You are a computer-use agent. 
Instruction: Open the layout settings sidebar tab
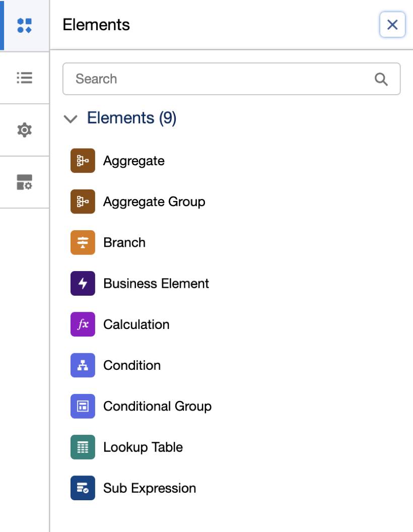click(x=24, y=182)
